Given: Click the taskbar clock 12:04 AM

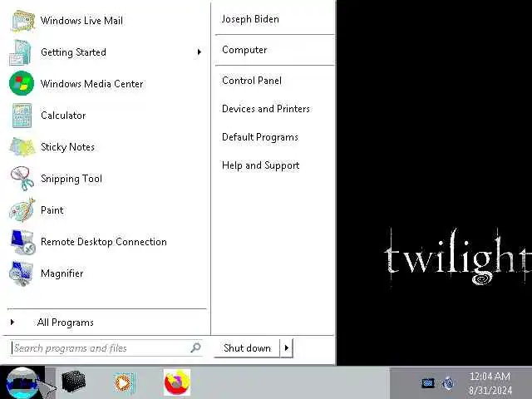Looking at the screenshot, I should click(490, 377).
